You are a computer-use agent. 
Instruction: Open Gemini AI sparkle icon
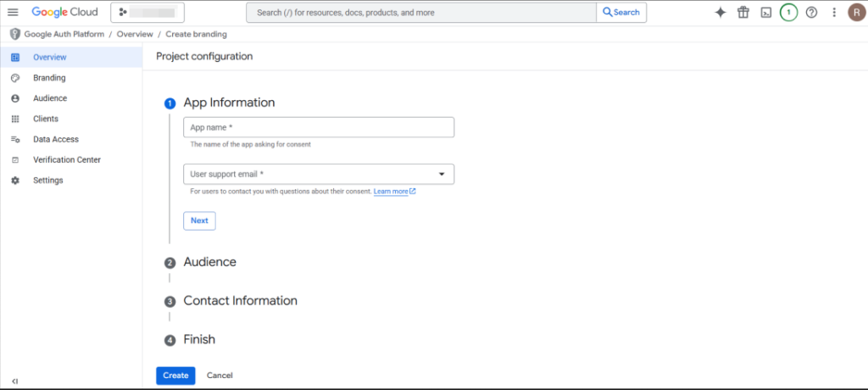click(x=721, y=12)
